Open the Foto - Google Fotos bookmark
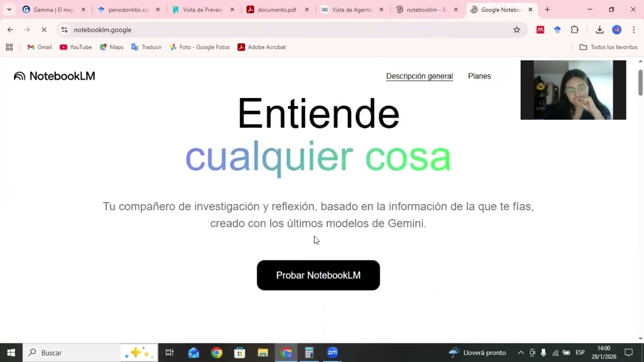This screenshot has height=362, width=644. (200, 47)
